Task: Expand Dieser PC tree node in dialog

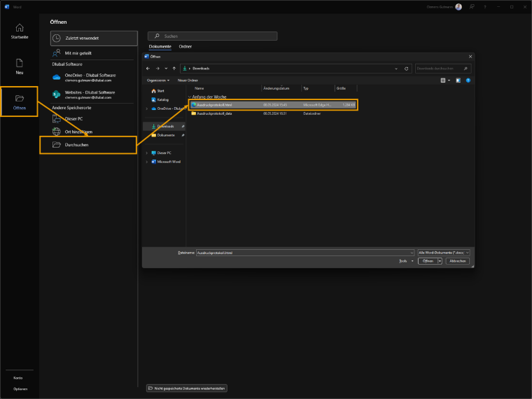Action: coord(146,153)
